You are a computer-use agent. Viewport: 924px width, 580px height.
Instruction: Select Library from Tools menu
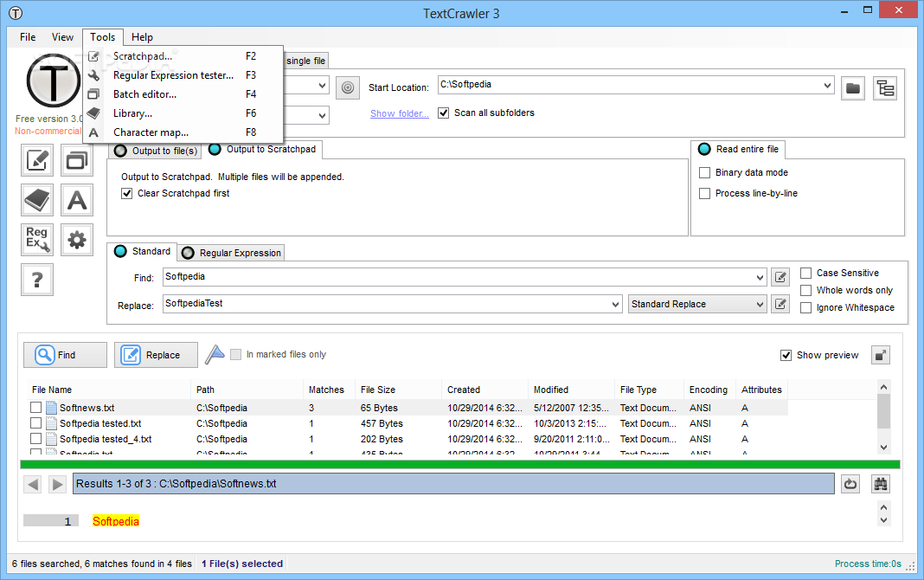pos(184,113)
